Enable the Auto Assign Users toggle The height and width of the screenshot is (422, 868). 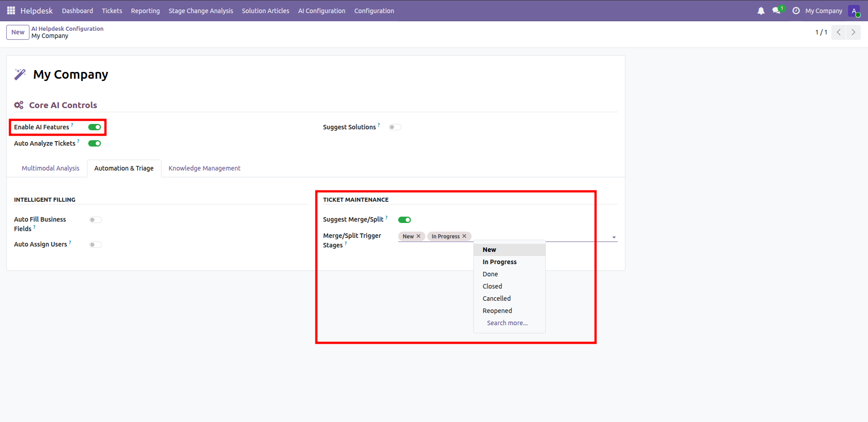(95, 245)
